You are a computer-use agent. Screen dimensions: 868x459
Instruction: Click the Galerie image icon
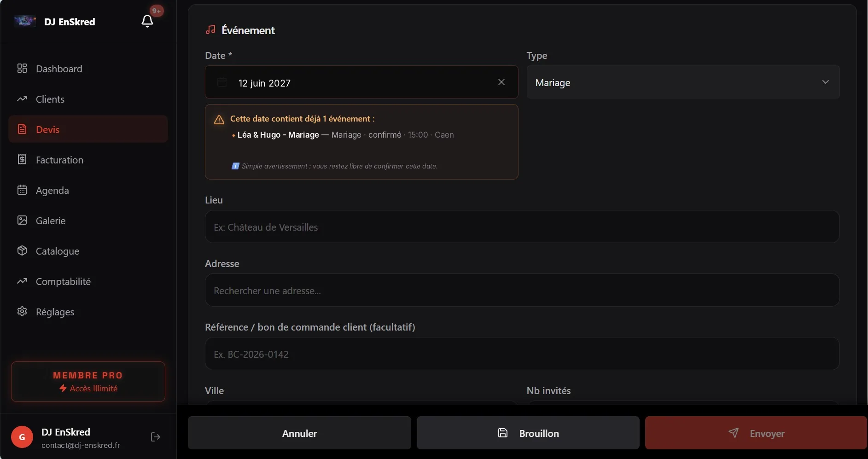pyautogui.click(x=22, y=220)
